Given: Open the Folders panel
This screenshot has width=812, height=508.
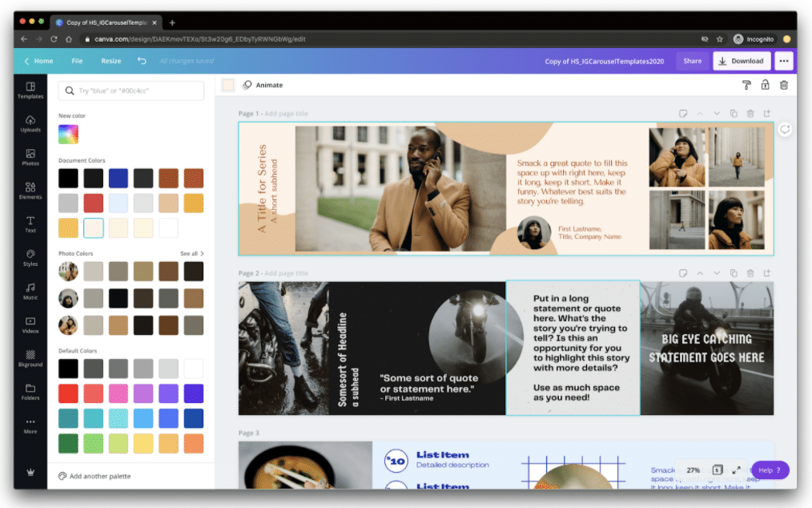Looking at the screenshot, I should pos(30,392).
